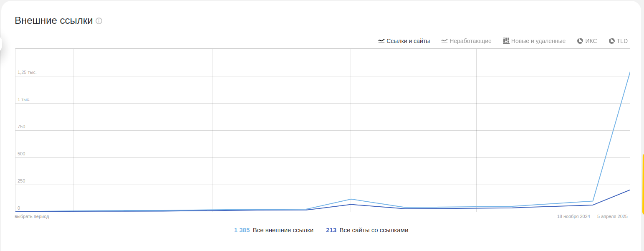
Task: Click the date range 18 ноября 2024 — 5 апреля 2025
Action: click(x=592, y=216)
